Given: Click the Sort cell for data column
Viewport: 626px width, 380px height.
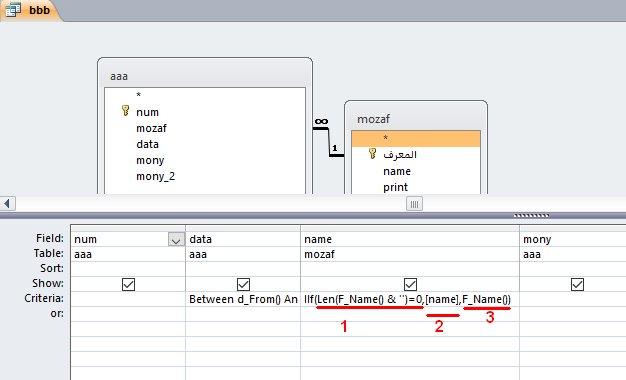Looking at the screenshot, I should pos(243,269).
